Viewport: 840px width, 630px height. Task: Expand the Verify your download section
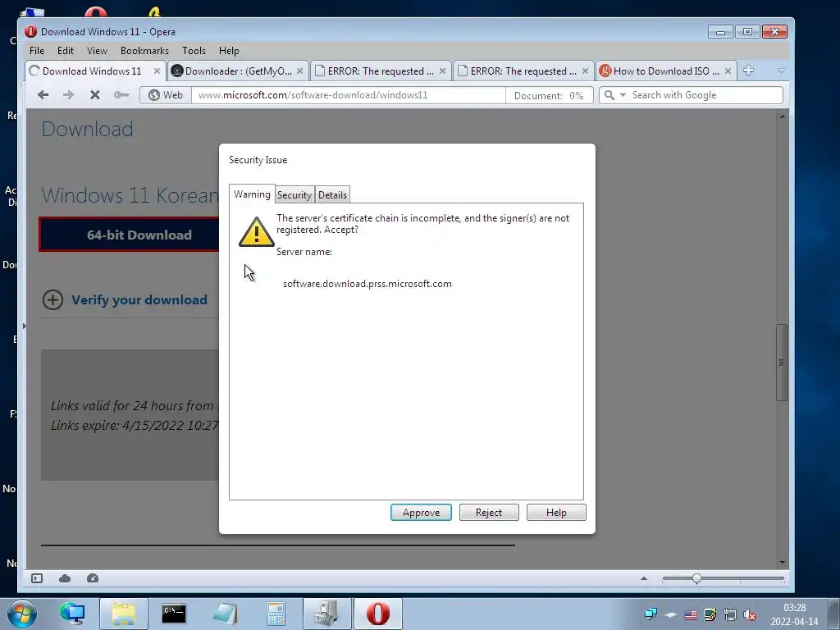125,299
